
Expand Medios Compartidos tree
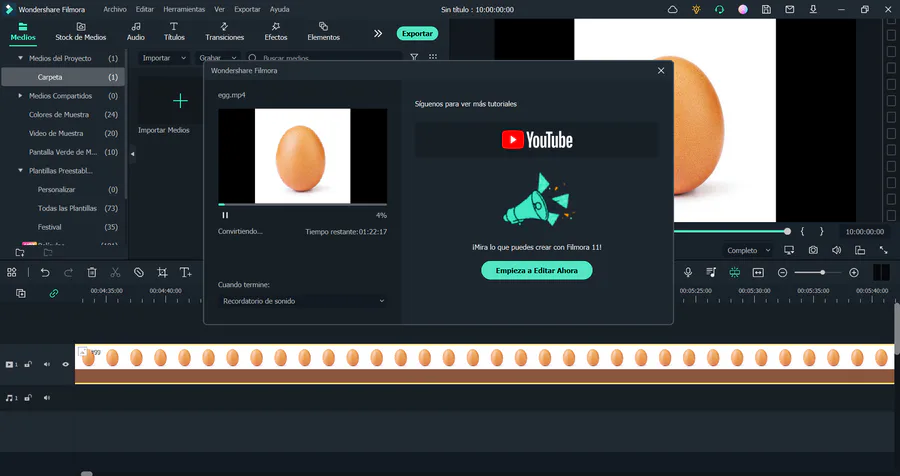tap(21, 96)
